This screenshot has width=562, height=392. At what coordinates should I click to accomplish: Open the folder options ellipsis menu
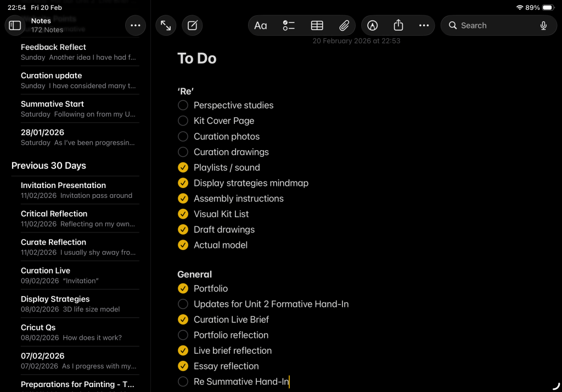point(136,25)
